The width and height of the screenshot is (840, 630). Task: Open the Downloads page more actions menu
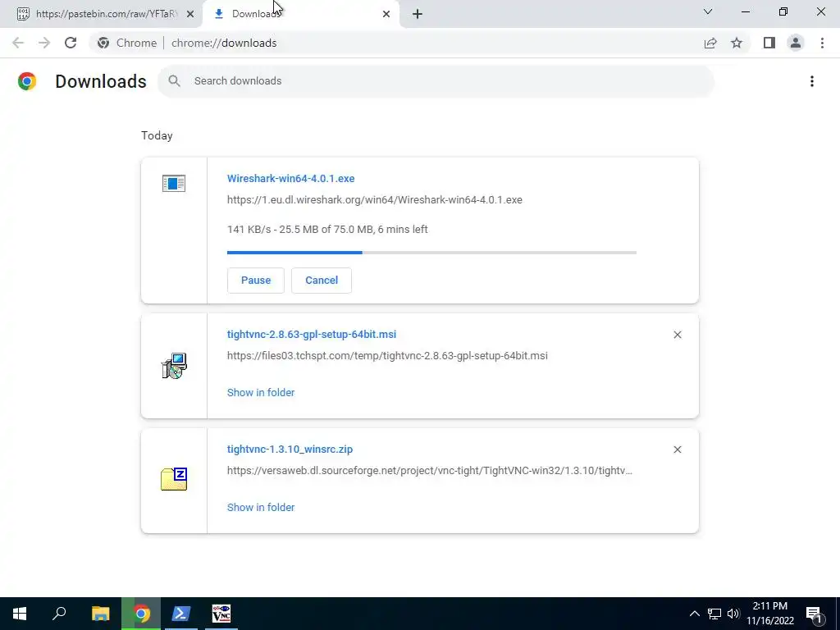coord(812,81)
